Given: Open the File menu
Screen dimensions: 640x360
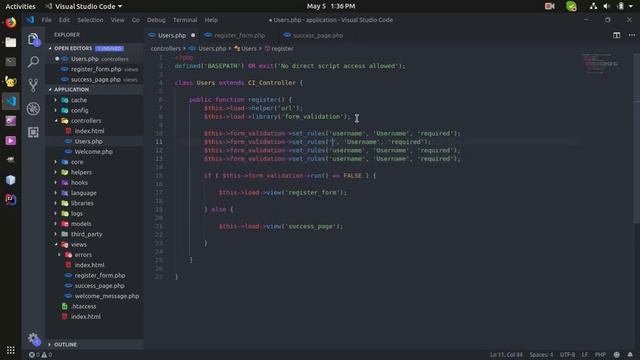Looking at the screenshot, I should click(47, 20).
